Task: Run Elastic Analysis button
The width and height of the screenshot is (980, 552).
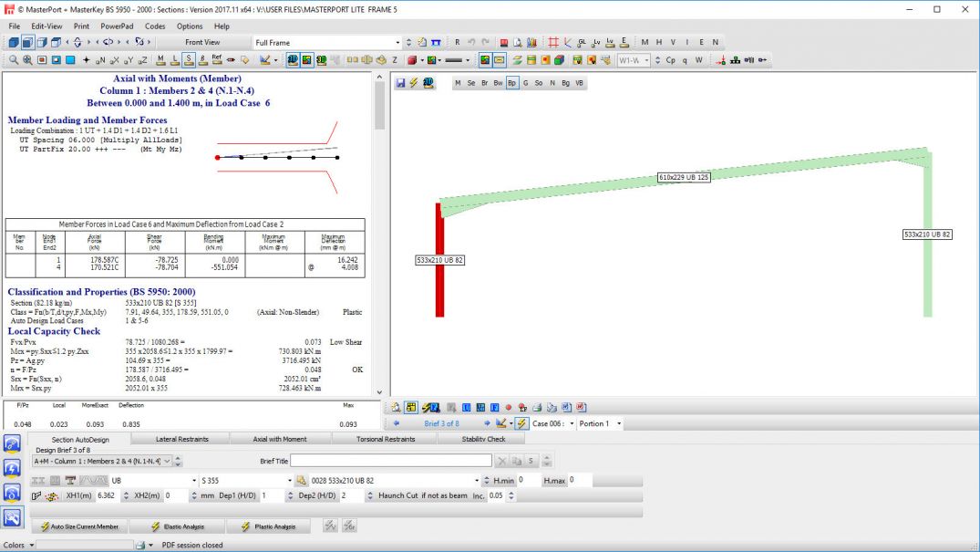Action: click(x=178, y=526)
